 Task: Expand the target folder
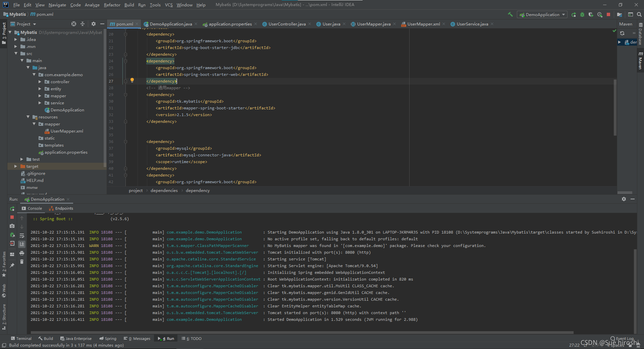coord(15,166)
